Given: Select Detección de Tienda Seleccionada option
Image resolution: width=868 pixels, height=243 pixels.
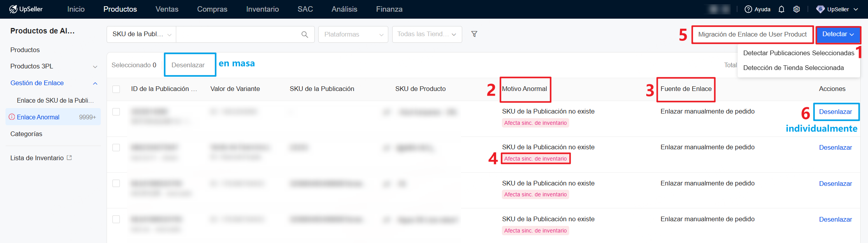Looking at the screenshot, I should click(793, 68).
